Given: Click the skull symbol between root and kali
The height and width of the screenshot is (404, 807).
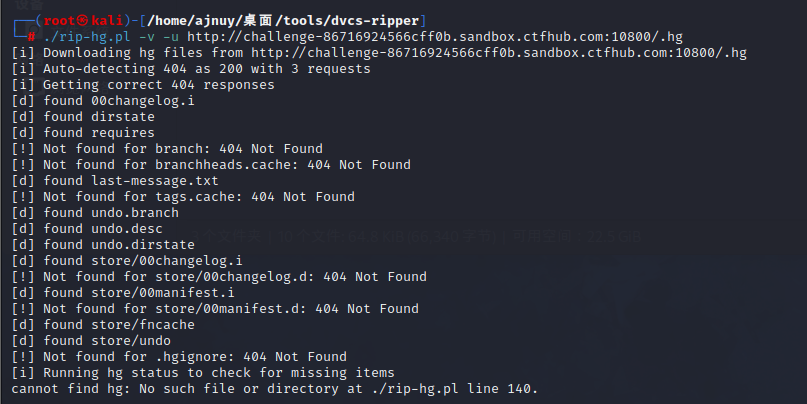Looking at the screenshot, I should 83,21.
